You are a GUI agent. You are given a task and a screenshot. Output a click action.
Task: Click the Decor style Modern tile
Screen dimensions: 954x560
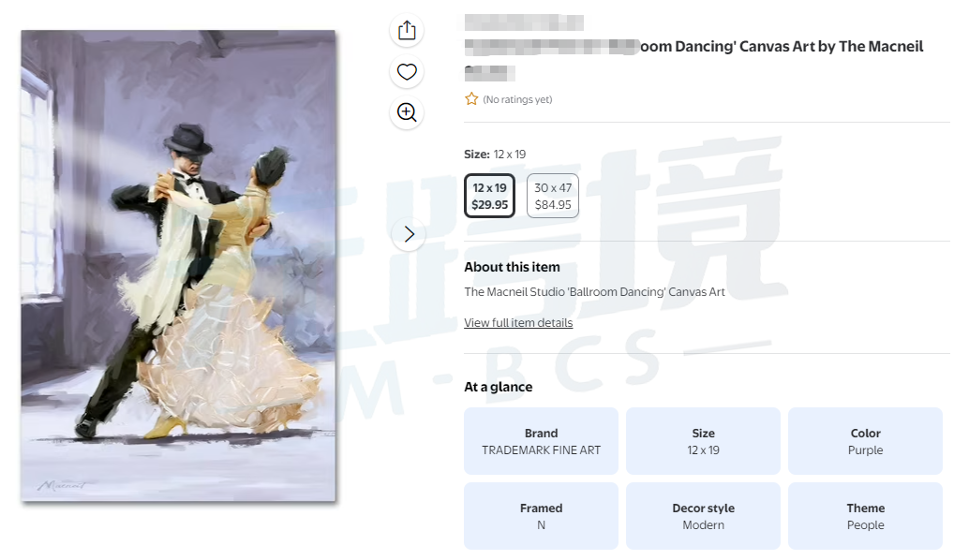coord(704,516)
